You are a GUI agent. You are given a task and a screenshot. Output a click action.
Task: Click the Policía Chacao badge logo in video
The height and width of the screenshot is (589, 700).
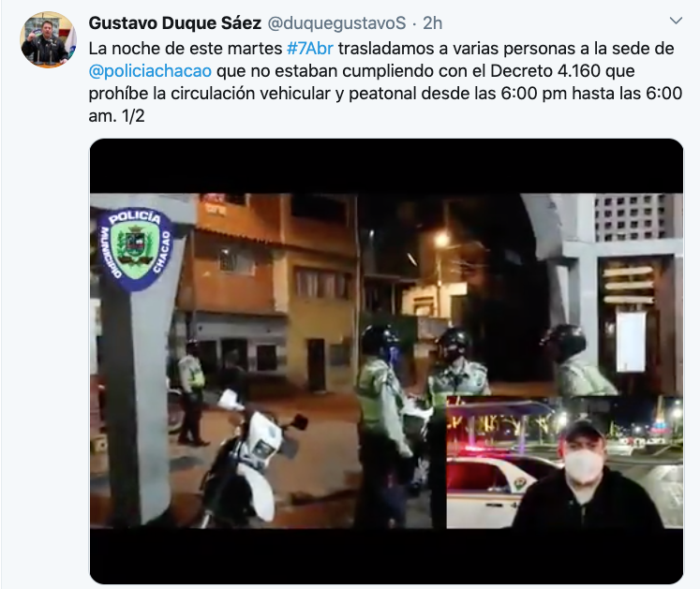[x=135, y=250]
